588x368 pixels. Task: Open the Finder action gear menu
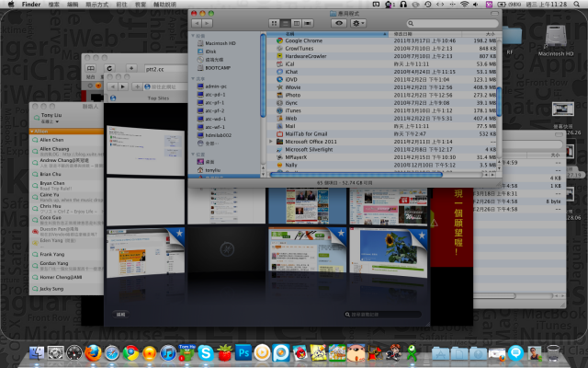click(357, 23)
